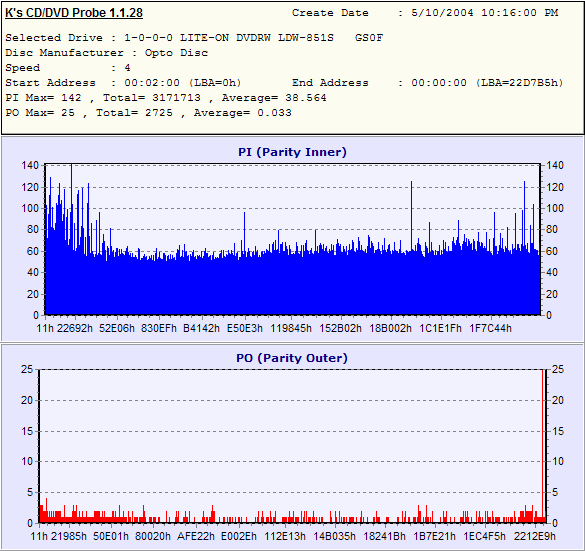The width and height of the screenshot is (585, 551).
Task: Click the K's CD/DVD Probe 1.1.28 title
Action: coord(74,13)
